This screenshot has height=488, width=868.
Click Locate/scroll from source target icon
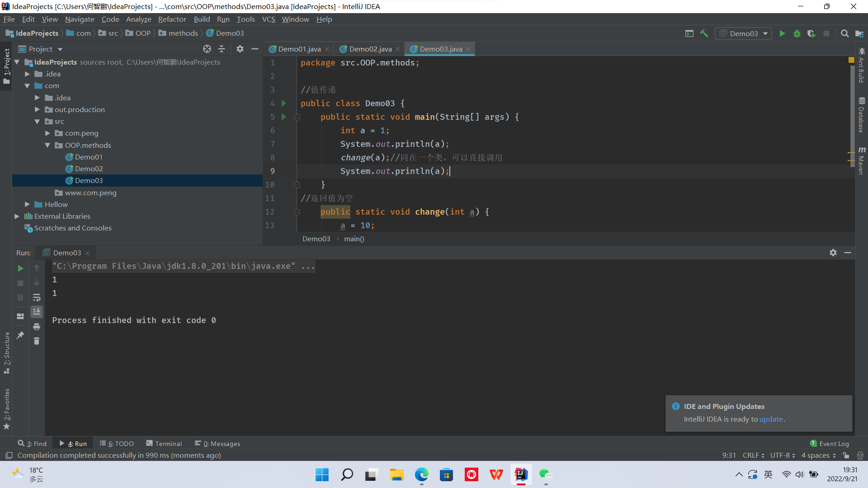click(x=207, y=49)
